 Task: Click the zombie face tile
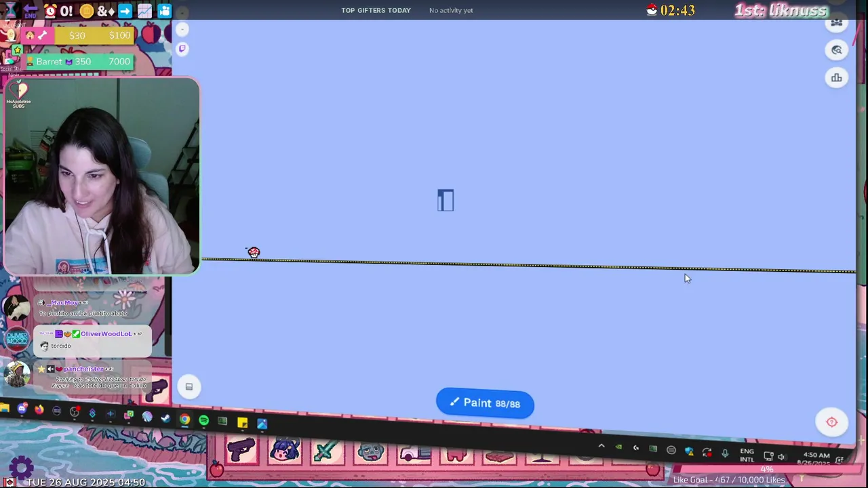(370, 453)
